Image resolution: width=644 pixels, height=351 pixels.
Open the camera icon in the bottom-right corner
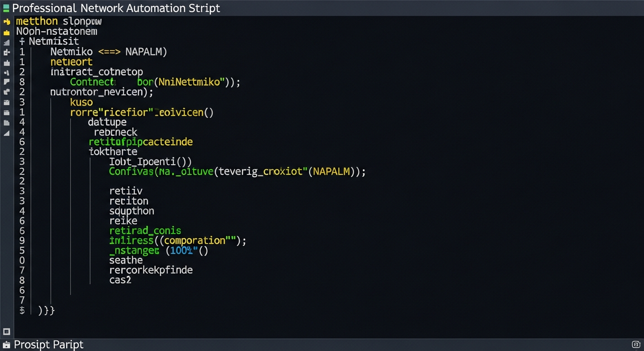point(636,344)
